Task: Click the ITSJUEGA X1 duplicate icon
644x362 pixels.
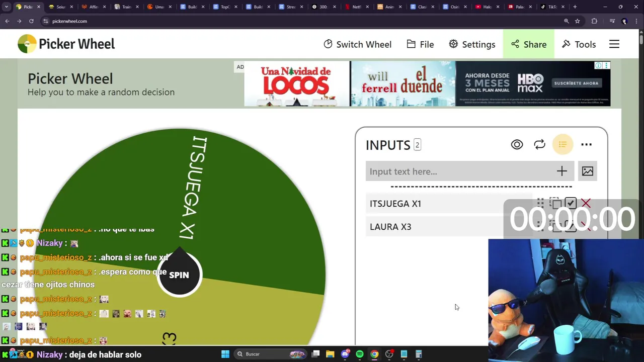Action: [555, 203]
